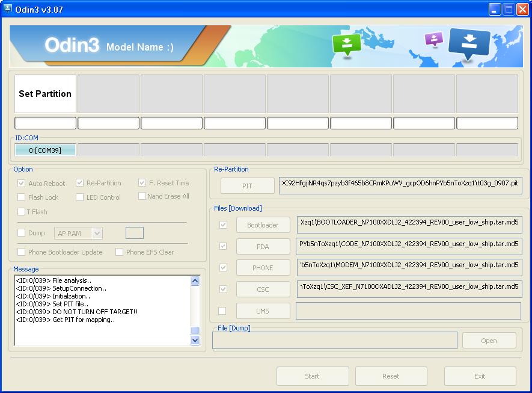The image size is (532, 393).
Task: Enable the Nand Erase All checkbox
Action: pyautogui.click(x=142, y=196)
